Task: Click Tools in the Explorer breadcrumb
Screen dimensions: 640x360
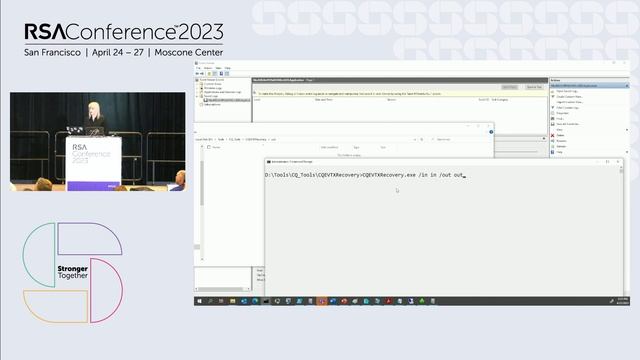Action: click(x=221, y=140)
